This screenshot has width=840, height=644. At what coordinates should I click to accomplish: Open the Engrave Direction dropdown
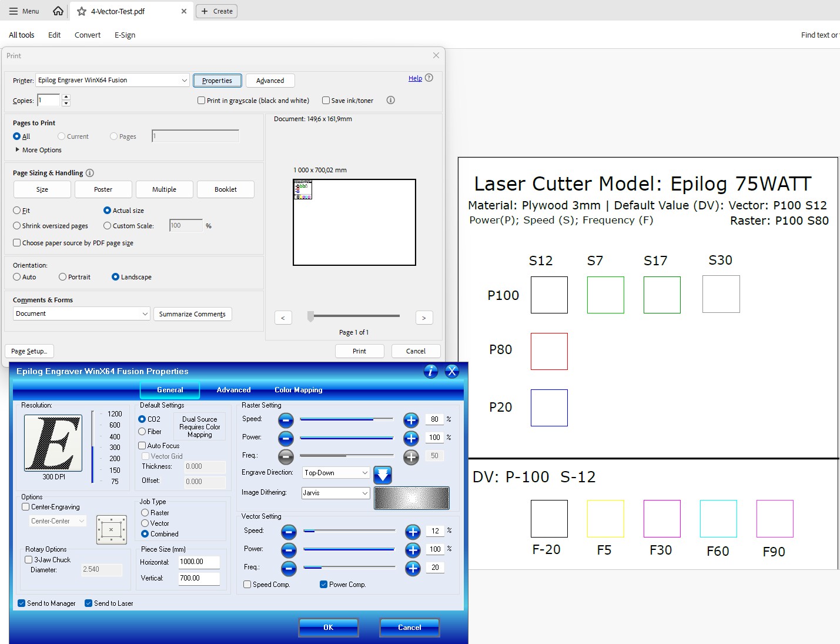(x=335, y=472)
